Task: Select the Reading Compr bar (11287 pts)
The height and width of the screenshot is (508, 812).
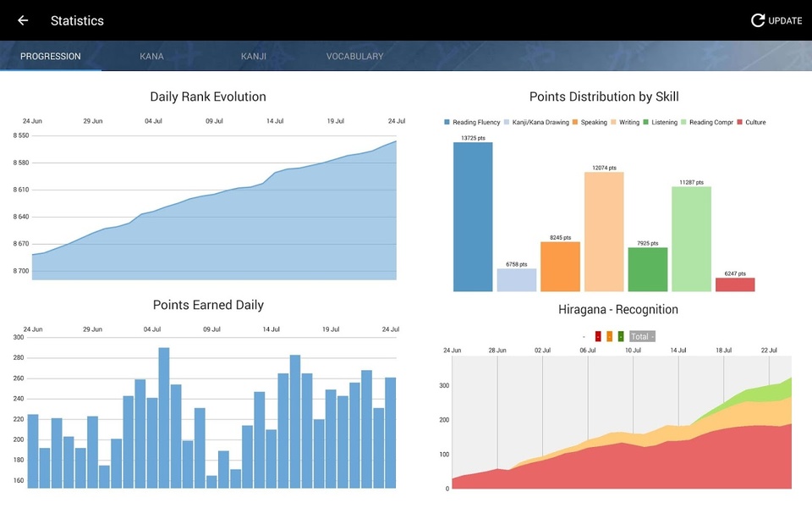Action: pyautogui.click(x=691, y=239)
